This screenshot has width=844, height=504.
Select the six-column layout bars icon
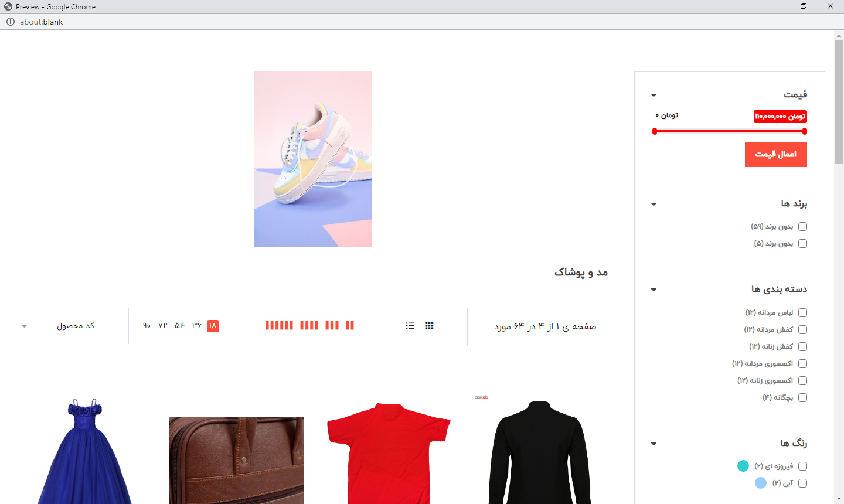point(279,325)
